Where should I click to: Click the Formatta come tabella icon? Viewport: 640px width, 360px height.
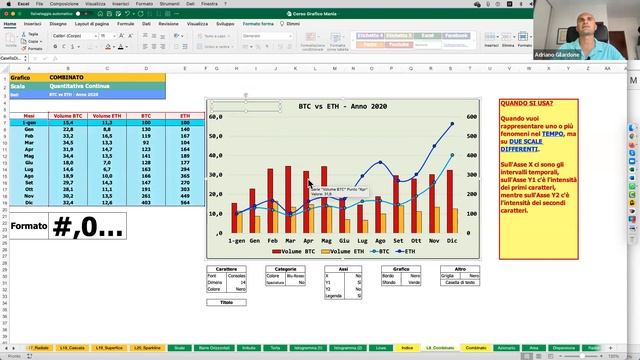(x=336, y=38)
